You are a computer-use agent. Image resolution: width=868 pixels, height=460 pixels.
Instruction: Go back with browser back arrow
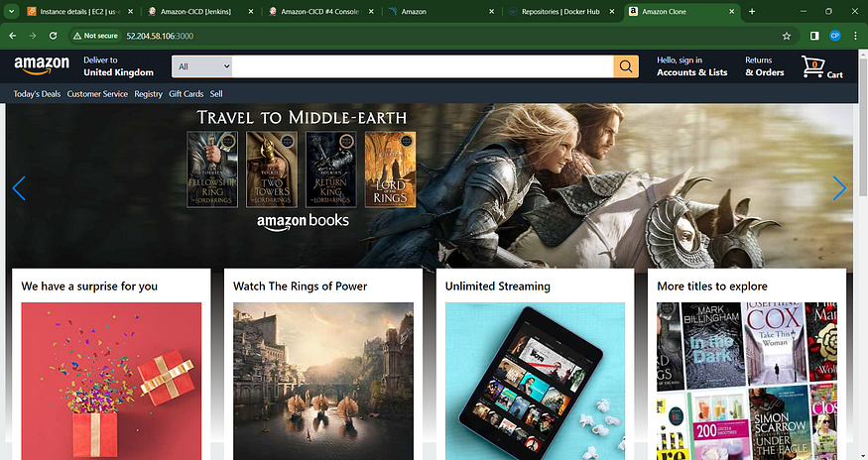click(12, 36)
